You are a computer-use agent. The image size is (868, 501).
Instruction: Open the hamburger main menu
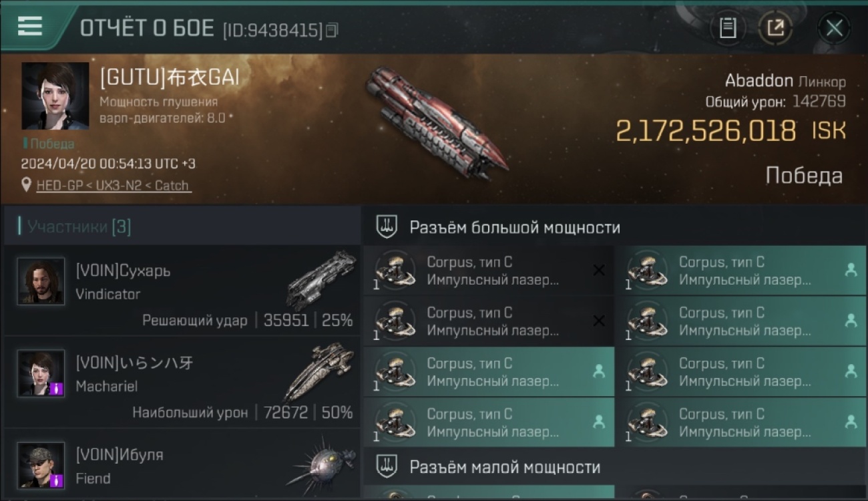(30, 26)
